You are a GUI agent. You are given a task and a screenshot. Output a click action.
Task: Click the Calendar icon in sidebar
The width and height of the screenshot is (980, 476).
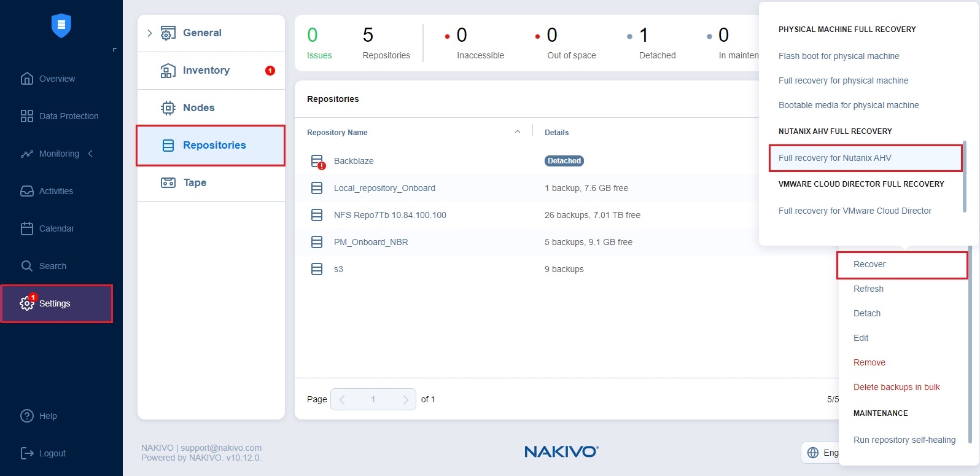[x=26, y=228]
